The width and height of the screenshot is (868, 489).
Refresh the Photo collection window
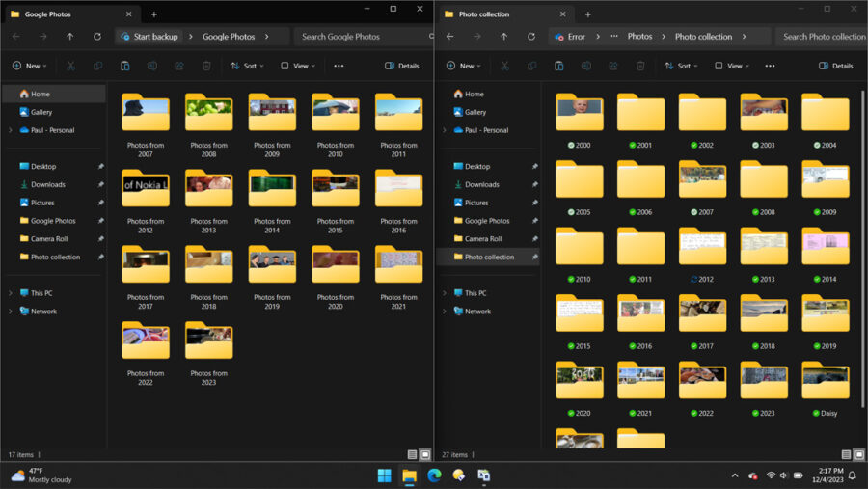(531, 37)
